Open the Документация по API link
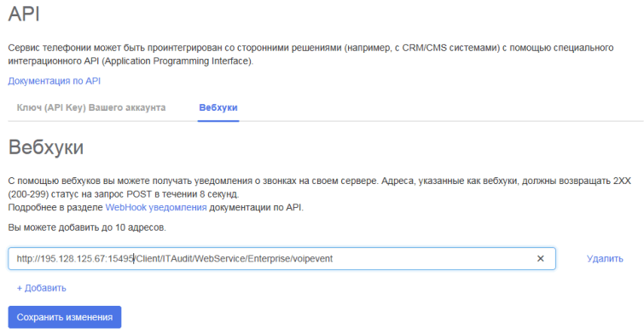644x334 pixels. pyautogui.click(x=55, y=81)
